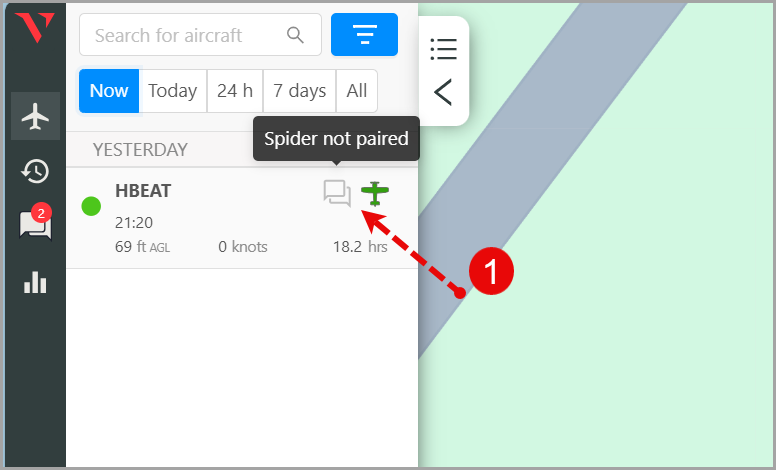776x470 pixels.
Task: Show All aircraft time range
Action: tap(357, 91)
